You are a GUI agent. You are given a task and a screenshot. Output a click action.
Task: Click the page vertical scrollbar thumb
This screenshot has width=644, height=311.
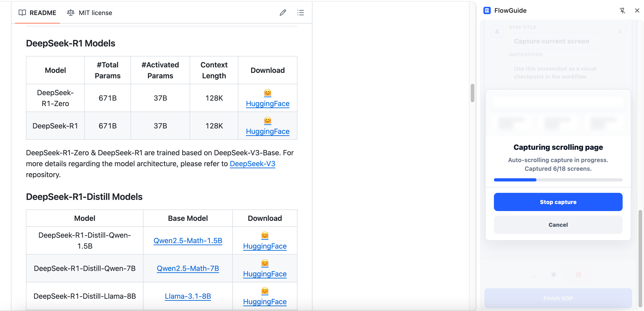click(472, 93)
